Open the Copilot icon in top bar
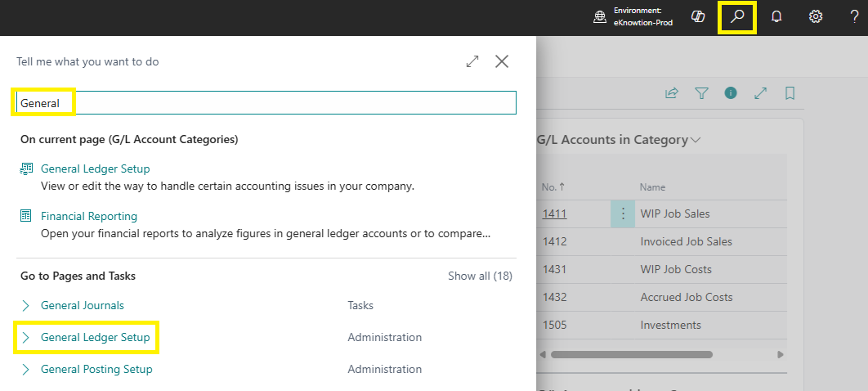Viewport: 868px width, 391px height. [x=698, y=17]
